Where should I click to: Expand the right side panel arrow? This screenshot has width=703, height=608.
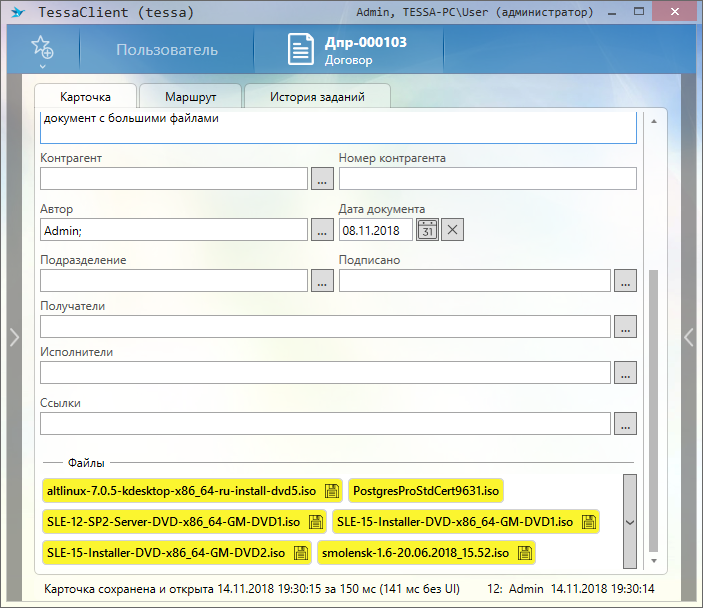coord(689,338)
